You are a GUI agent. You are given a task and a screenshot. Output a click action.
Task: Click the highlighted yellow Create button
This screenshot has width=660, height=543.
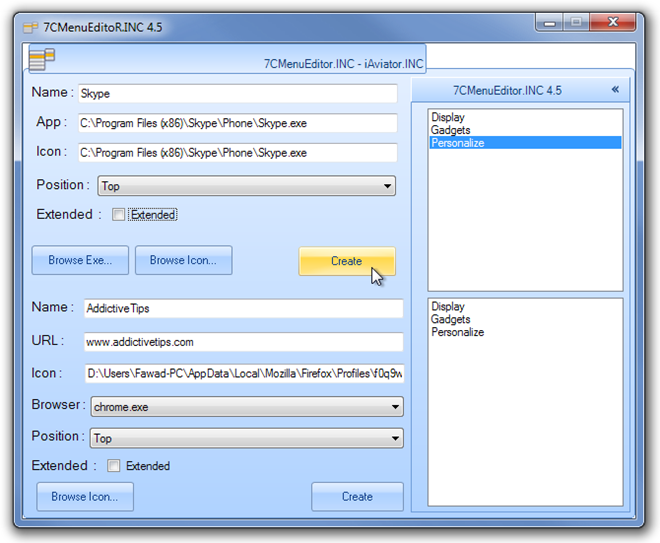(347, 261)
